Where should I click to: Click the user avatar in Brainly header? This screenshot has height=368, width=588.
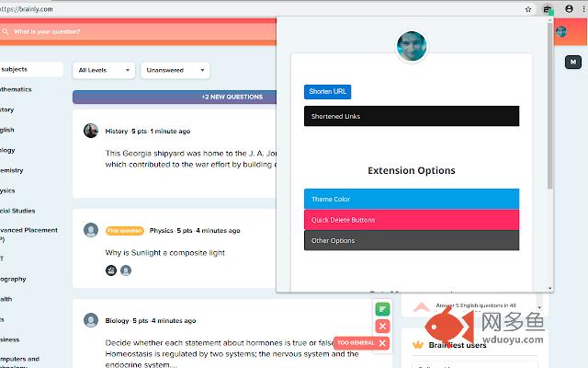[x=561, y=31]
